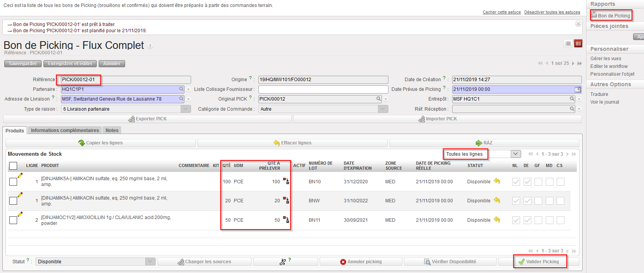Tick the checkbox for lot BNW line
644x273 pixels.
(13, 201)
